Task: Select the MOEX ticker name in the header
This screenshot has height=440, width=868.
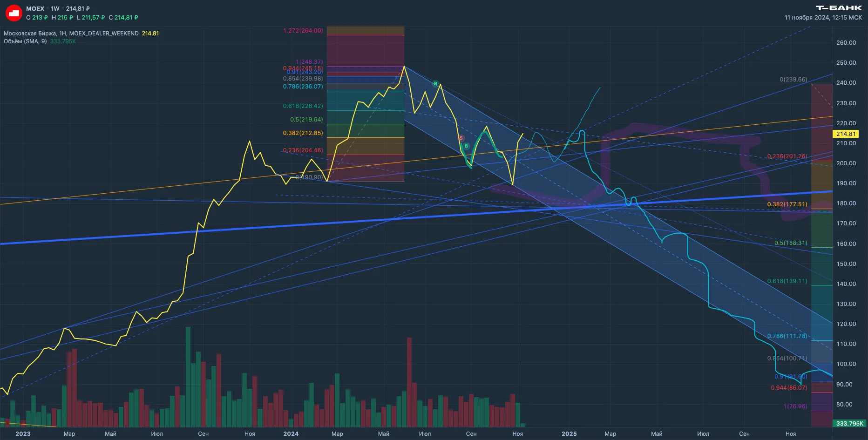Action: pyautogui.click(x=35, y=8)
